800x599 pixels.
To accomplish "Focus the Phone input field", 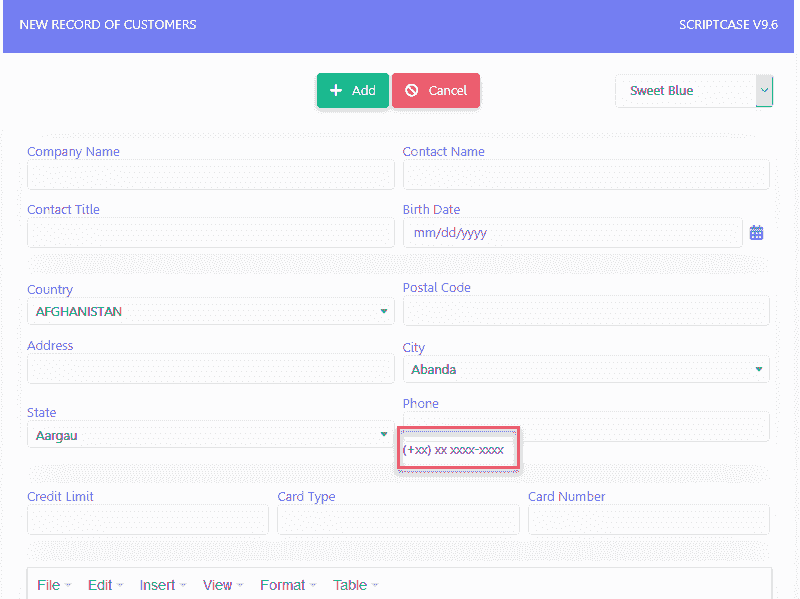I will [586, 427].
